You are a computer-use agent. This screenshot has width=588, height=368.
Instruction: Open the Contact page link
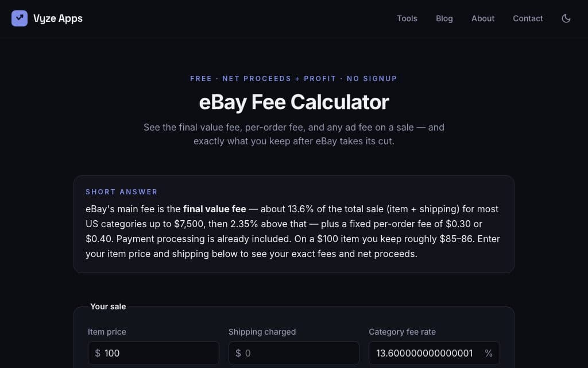[528, 18]
